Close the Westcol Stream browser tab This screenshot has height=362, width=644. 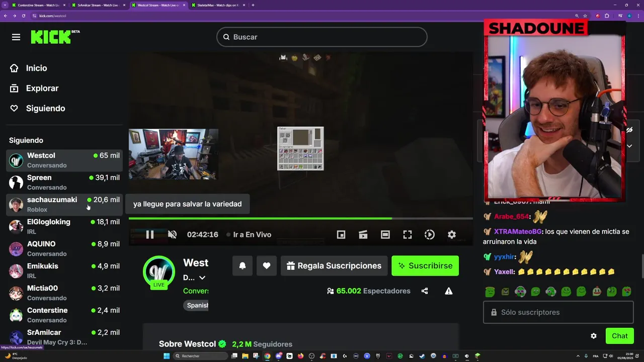[x=184, y=5]
